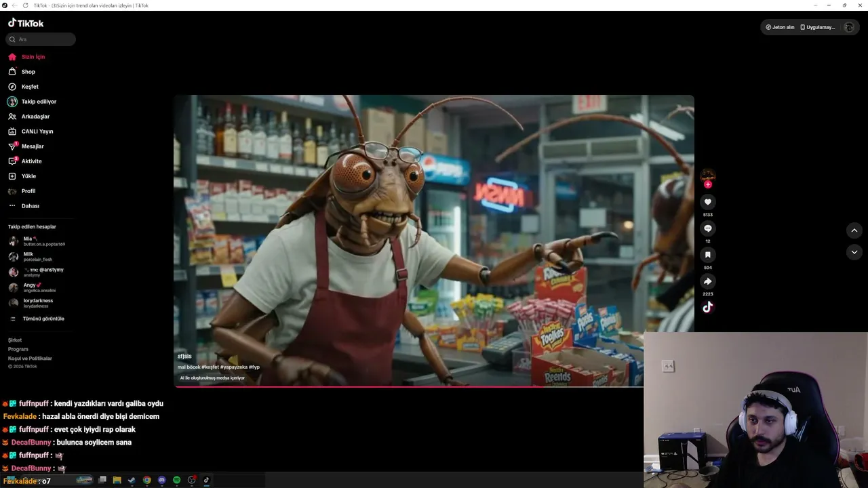Click the TikTok sound disc icon

(708, 307)
